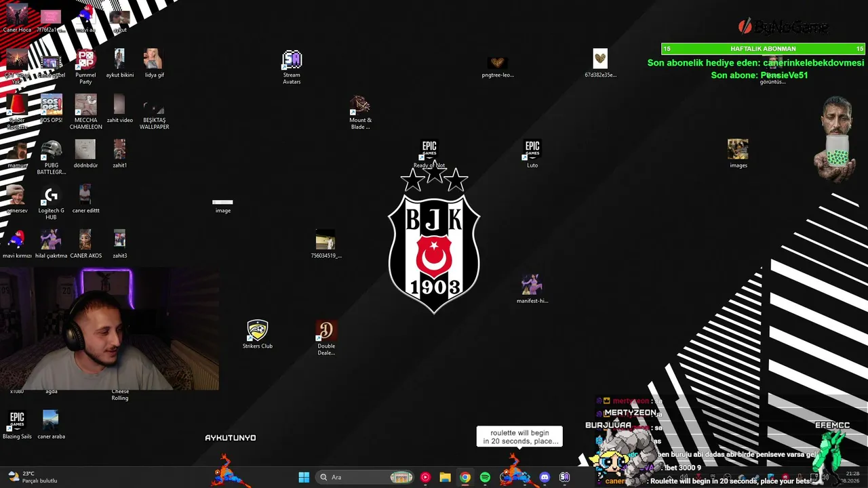Select the Luto Epic Games shortcut
868x488 pixels.
click(532, 154)
